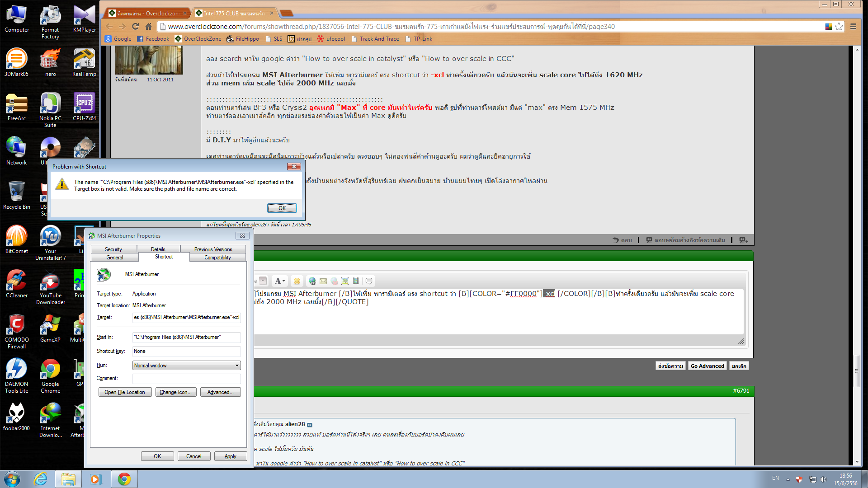Click the wrap quote speech bubble icon
Viewport: 868px width, 488px height.
point(369,281)
